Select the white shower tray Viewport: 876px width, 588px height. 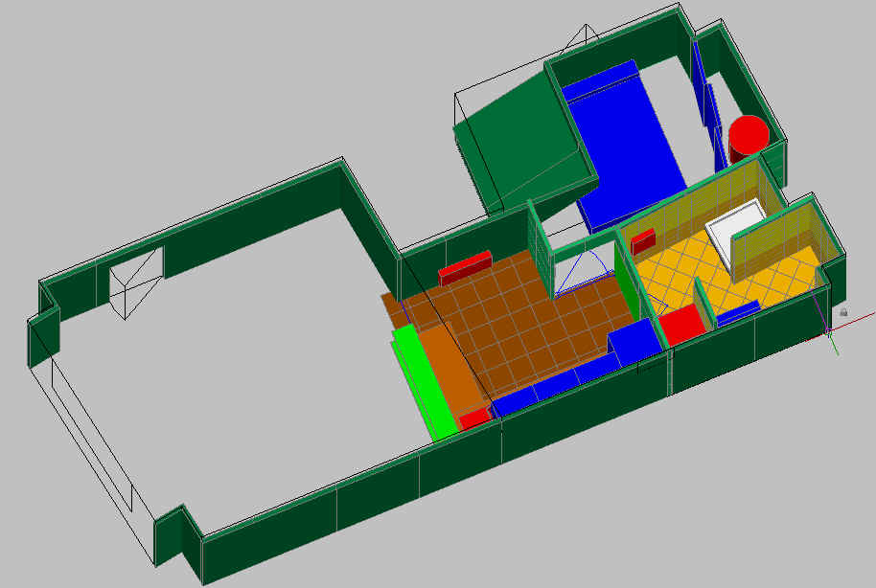pos(734,231)
